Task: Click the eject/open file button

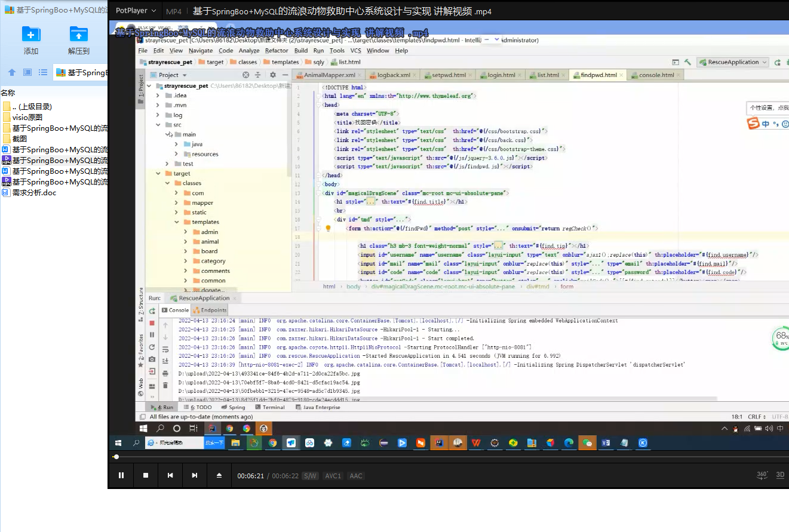Action: point(219,475)
